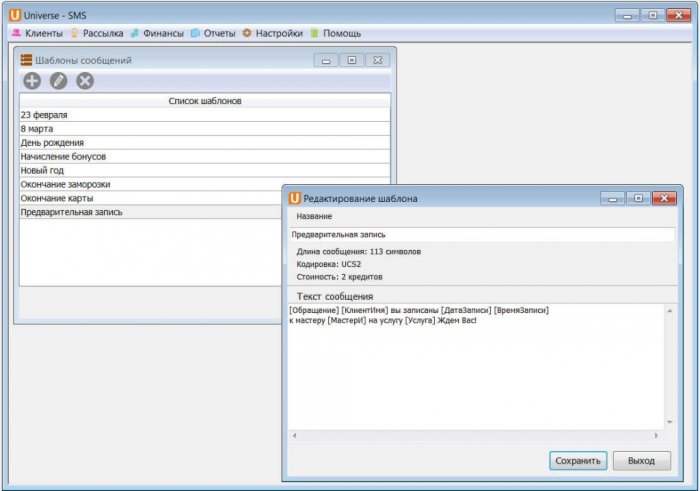Open the Клиенты menu
The height and width of the screenshot is (491, 700).
click(37, 33)
